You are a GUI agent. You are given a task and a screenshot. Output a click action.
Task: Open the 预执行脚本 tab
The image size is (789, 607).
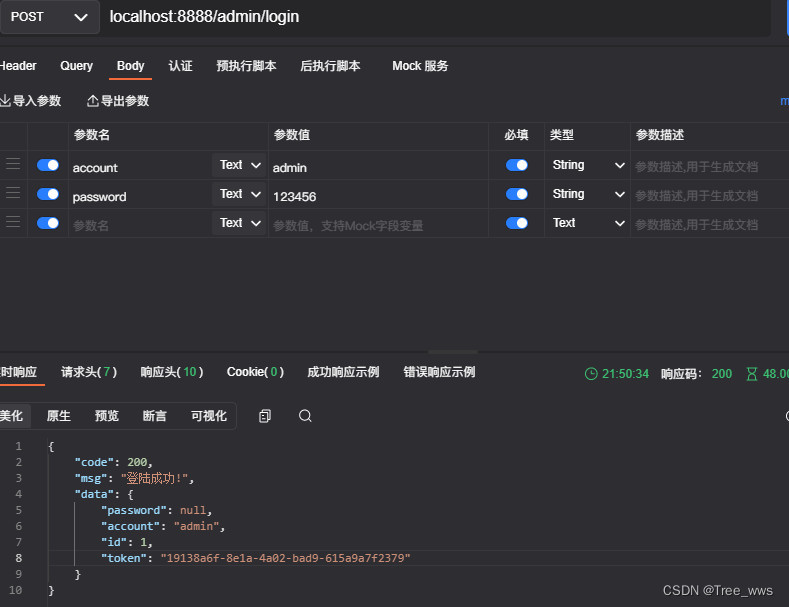pos(246,66)
